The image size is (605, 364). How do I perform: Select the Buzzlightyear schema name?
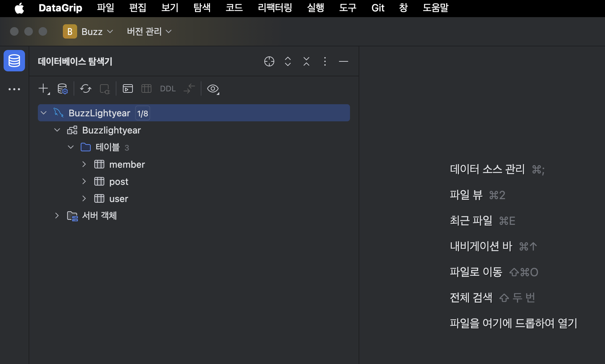point(111,130)
